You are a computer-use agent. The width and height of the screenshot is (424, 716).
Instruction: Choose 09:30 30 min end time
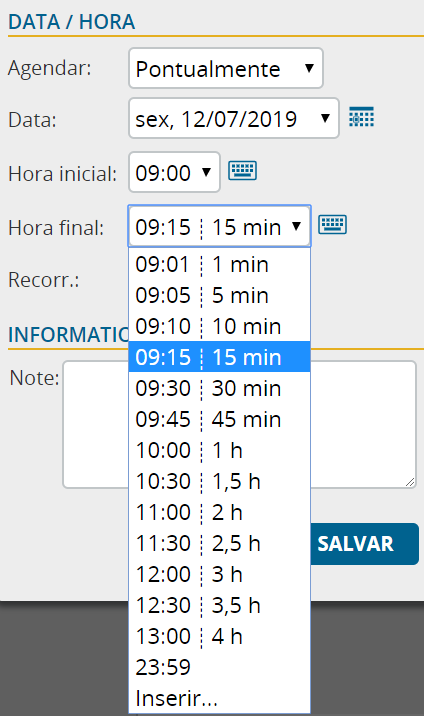pos(220,388)
